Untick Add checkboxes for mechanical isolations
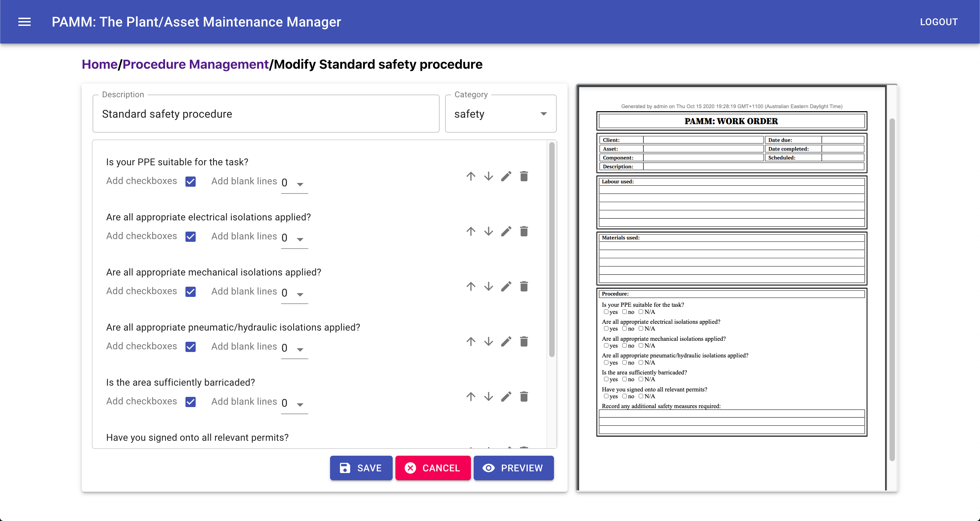The height and width of the screenshot is (521, 980). (191, 292)
